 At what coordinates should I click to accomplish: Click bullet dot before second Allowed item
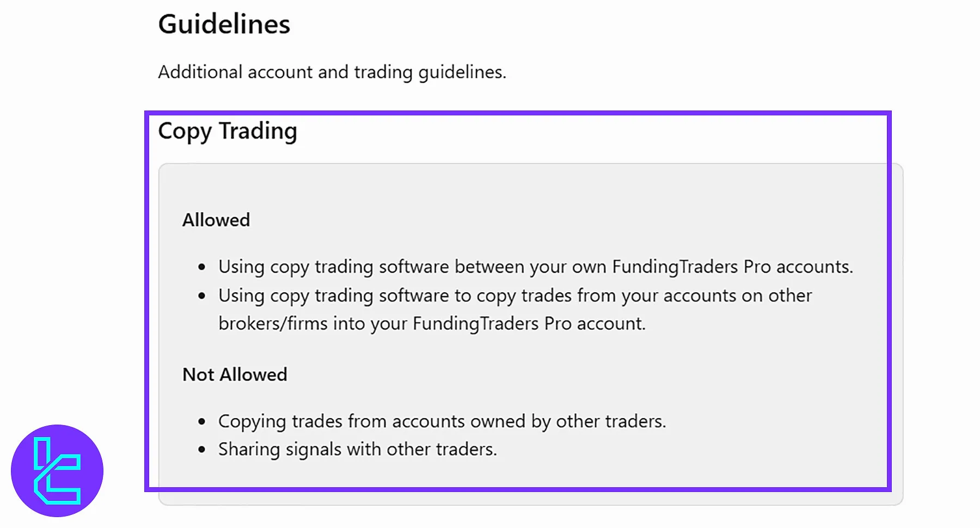click(202, 296)
